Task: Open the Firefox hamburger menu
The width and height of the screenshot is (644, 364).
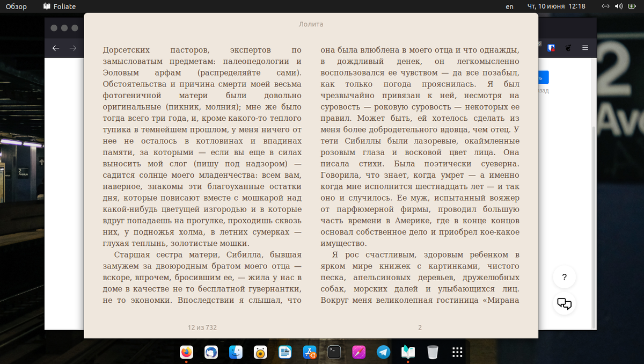Action: [x=585, y=48]
